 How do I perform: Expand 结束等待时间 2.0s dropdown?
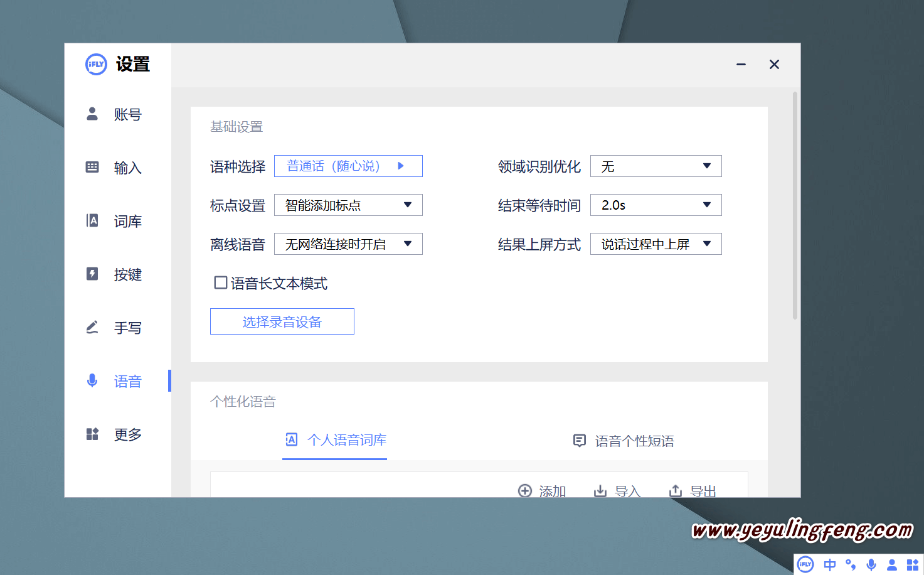click(x=656, y=205)
